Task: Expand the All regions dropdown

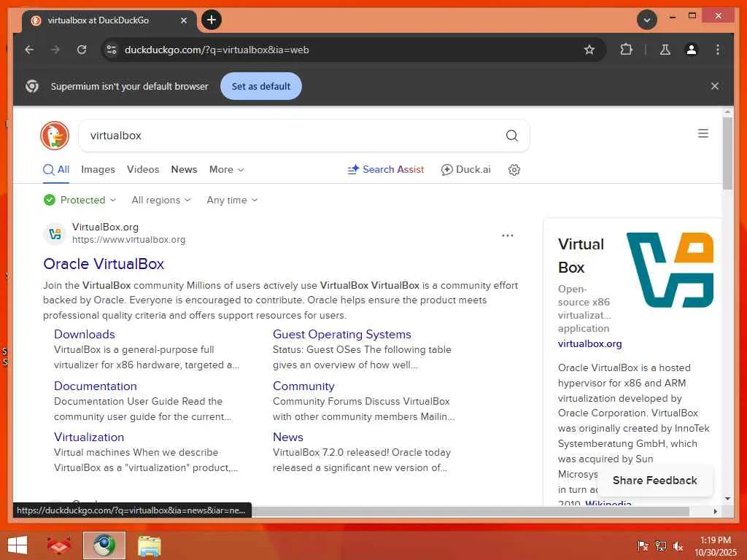Action: 161,200
